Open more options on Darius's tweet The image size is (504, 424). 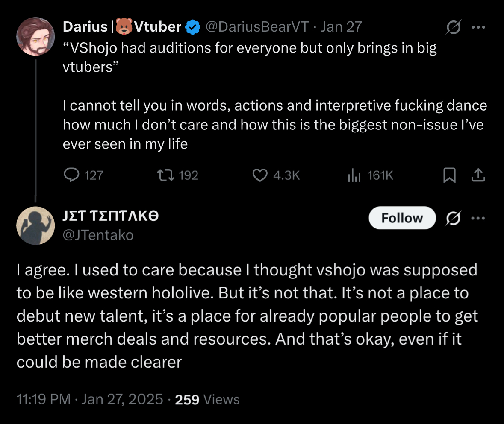[477, 27]
